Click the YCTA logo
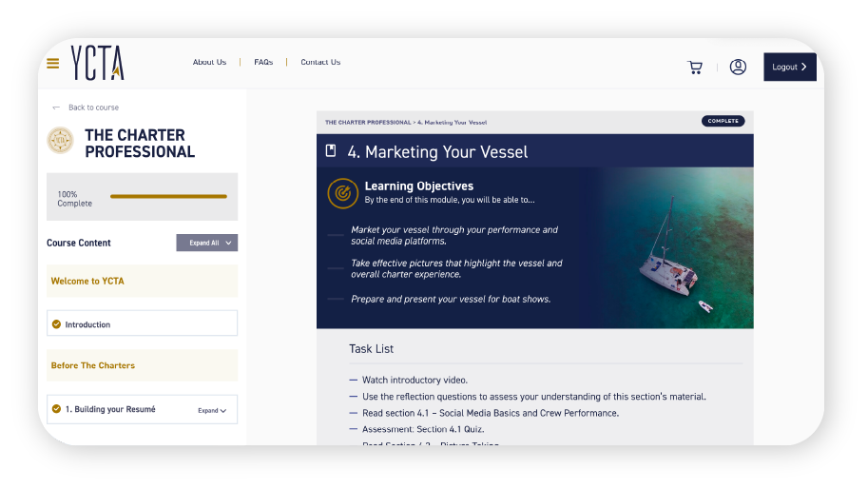The image size is (868, 489). (97, 63)
